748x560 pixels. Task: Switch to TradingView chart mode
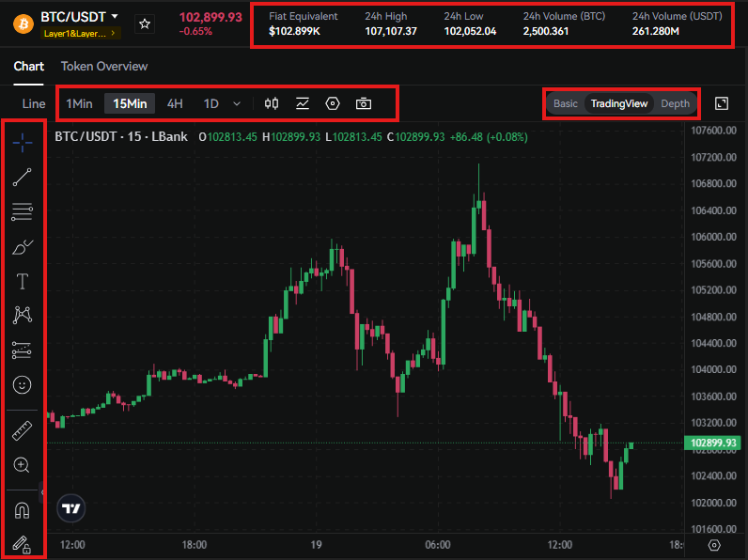[x=619, y=103]
